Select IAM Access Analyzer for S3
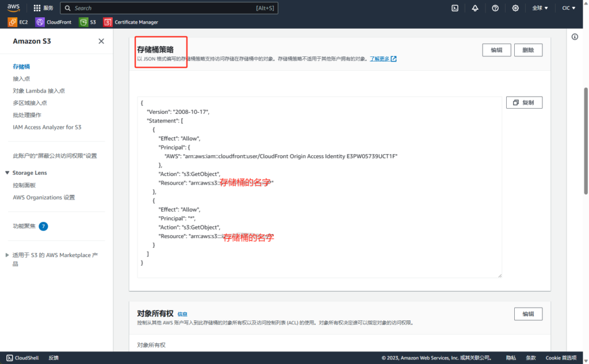The width and height of the screenshot is (589, 364). [x=47, y=127]
